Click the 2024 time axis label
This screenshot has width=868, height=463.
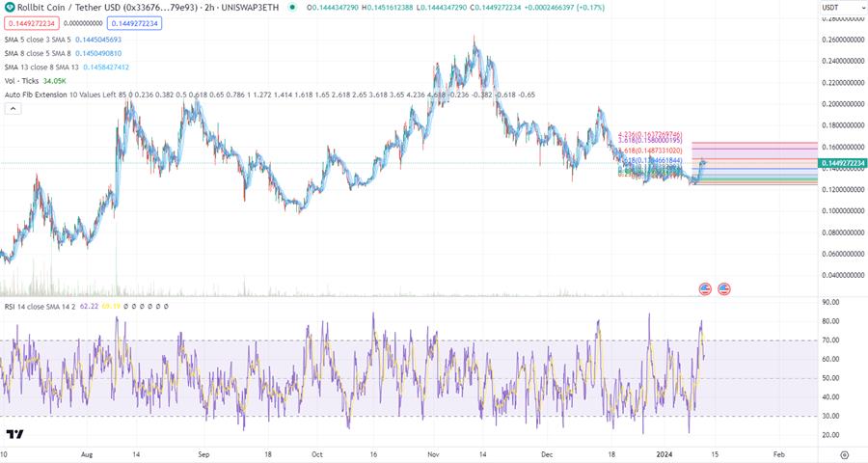coord(665,454)
